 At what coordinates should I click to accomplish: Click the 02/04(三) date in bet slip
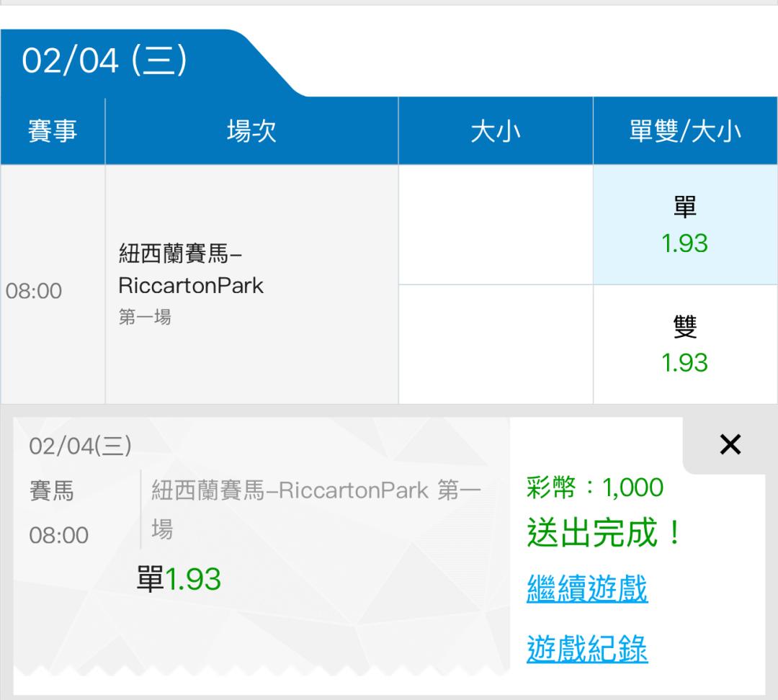pos(80,446)
